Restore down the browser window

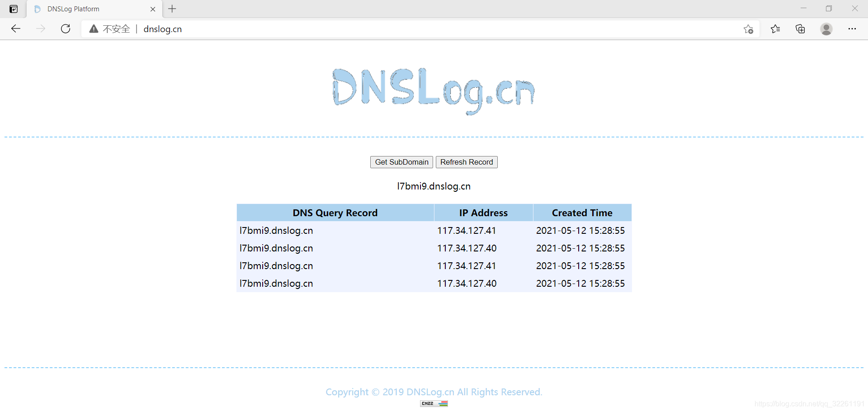coord(829,9)
